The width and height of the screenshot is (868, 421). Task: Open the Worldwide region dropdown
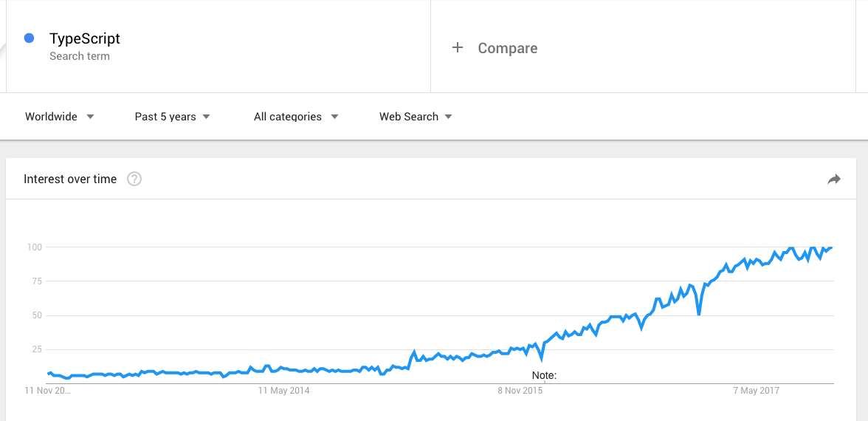(59, 117)
